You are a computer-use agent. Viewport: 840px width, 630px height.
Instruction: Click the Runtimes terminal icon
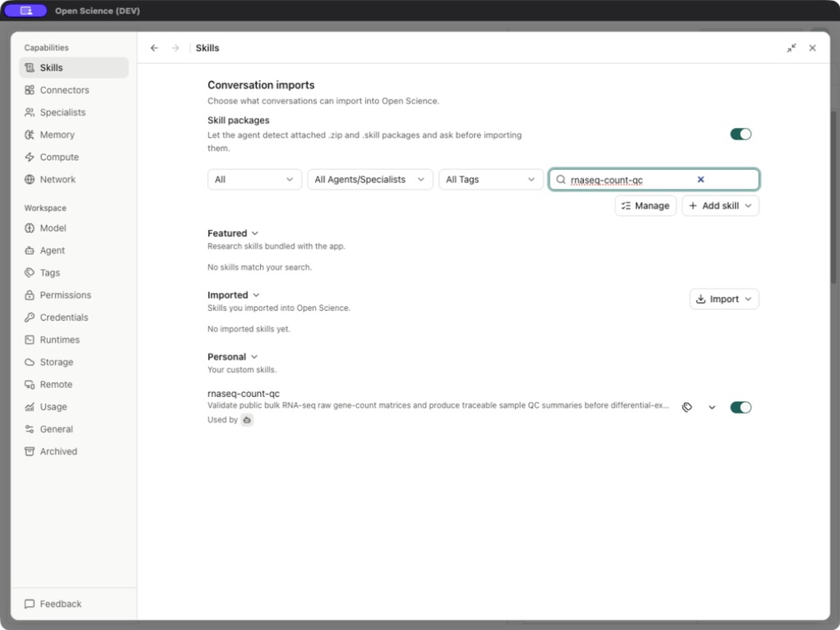[x=30, y=340]
